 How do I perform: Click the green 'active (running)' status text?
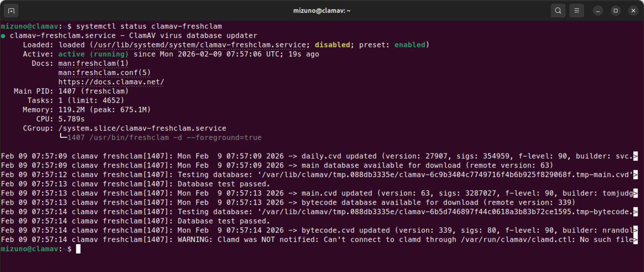[93, 54]
